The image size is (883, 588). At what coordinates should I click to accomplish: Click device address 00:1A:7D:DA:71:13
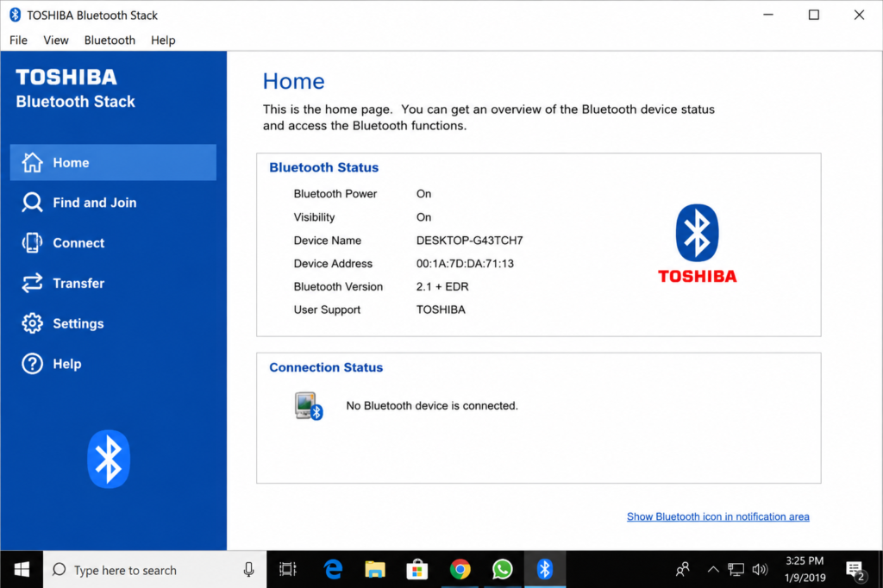click(x=465, y=264)
